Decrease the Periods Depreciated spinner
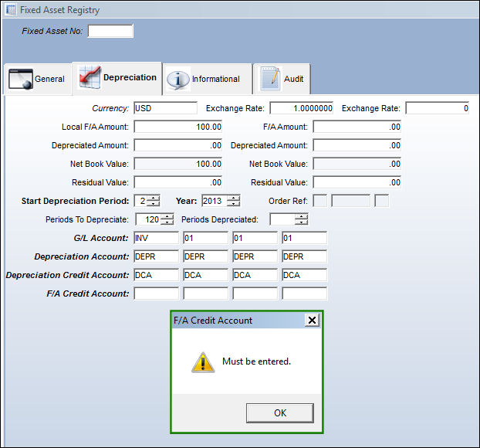Screen dimensions: 480x448 pyautogui.click(x=302, y=222)
